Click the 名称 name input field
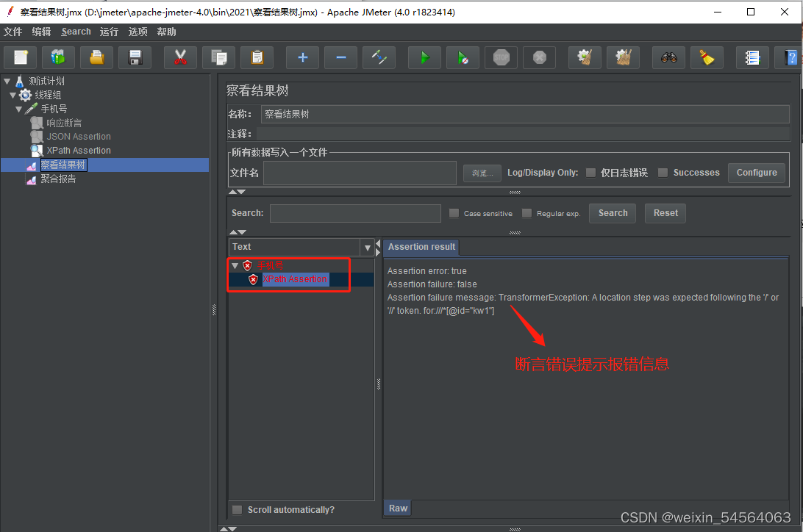 coord(525,114)
